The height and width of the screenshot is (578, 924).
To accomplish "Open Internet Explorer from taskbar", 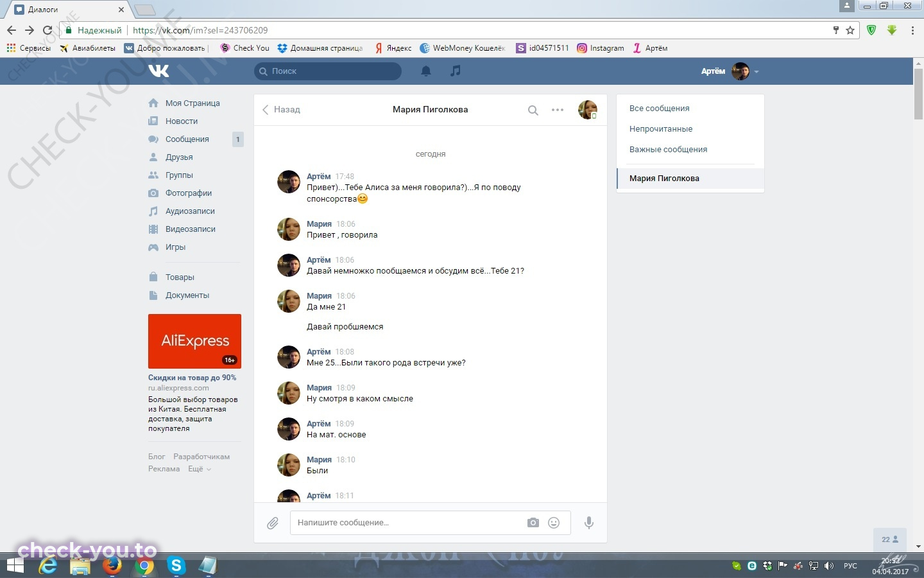I will [48, 566].
